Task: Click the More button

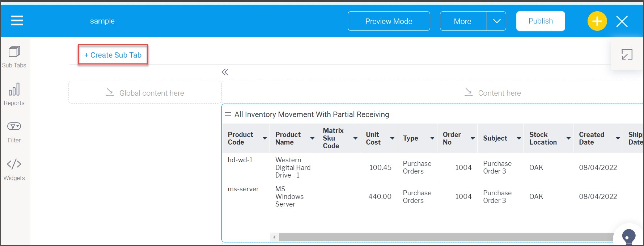Action: (x=463, y=21)
